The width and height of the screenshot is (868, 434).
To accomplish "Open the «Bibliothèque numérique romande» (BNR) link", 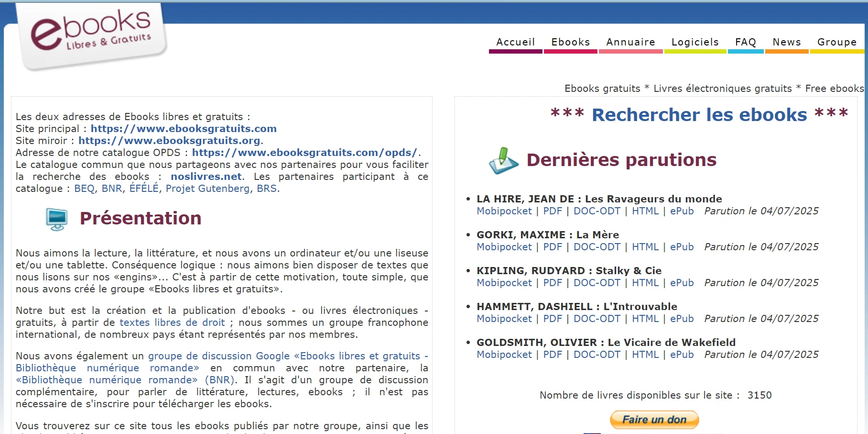I will point(125,380).
